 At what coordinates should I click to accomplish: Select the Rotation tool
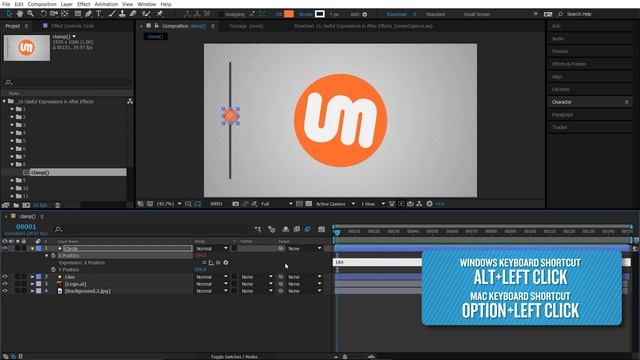(x=43, y=14)
